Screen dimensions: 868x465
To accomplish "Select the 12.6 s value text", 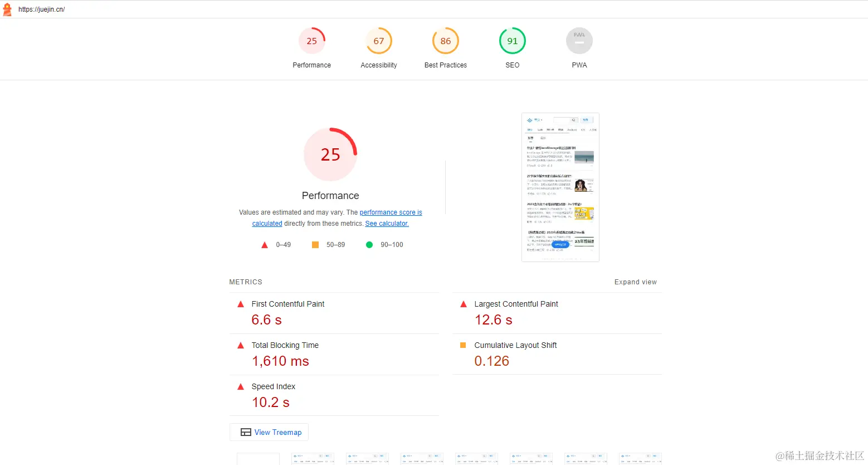I will tap(494, 320).
